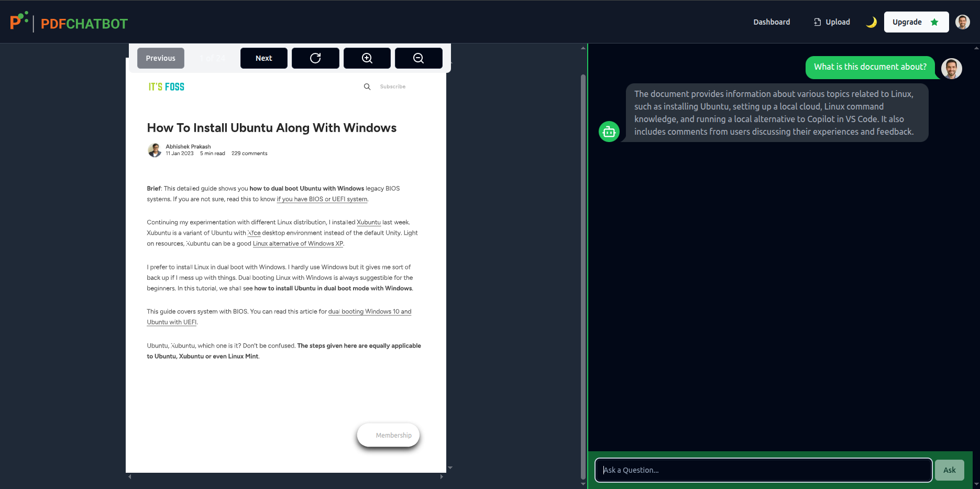Click the Ask button

(950, 470)
